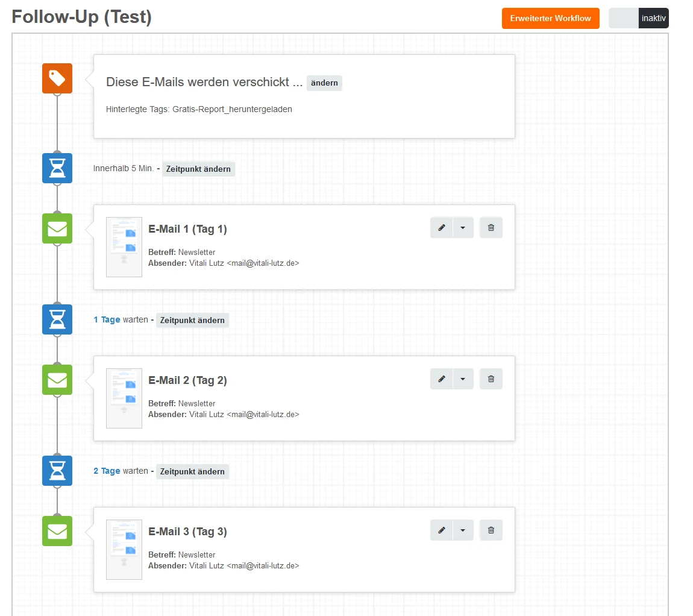This screenshot has height=616, width=693.
Task: Click Absender line of E-Mail 1
Action: tap(224, 263)
